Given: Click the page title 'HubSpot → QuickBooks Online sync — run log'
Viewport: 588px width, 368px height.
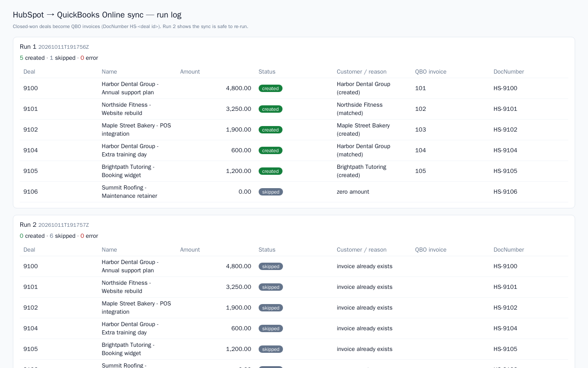Looking at the screenshot, I should [x=97, y=15].
